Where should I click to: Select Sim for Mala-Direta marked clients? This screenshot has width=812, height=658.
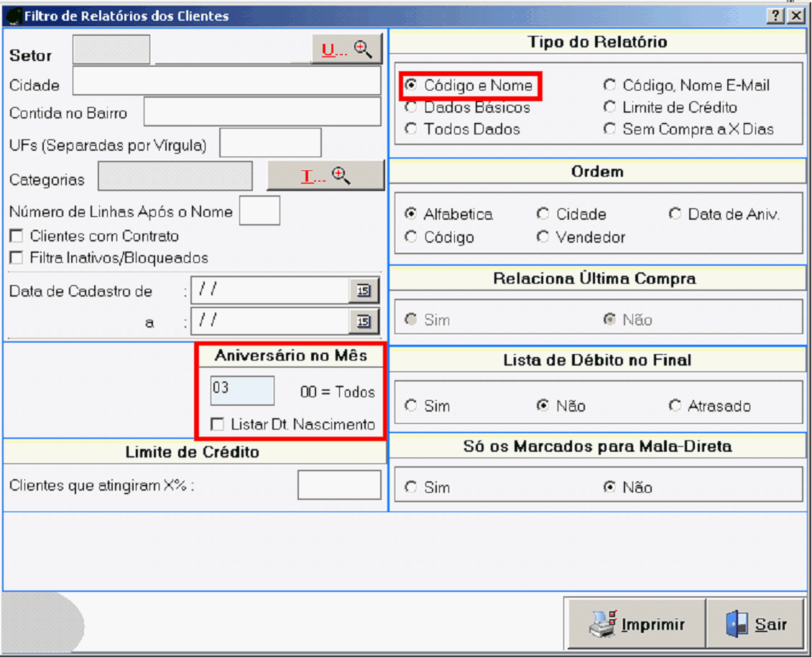point(411,487)
